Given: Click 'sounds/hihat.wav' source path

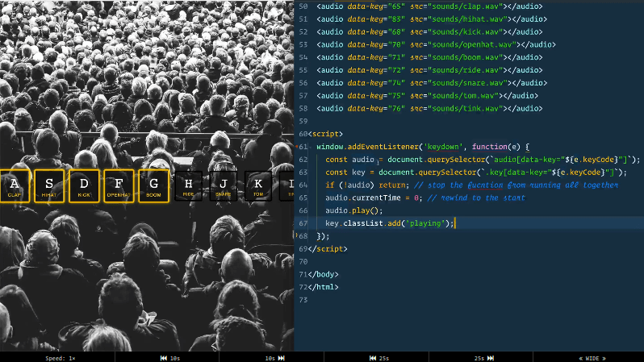Looking at the screenshot, I should pyautogui.click(x=470, y=19).
